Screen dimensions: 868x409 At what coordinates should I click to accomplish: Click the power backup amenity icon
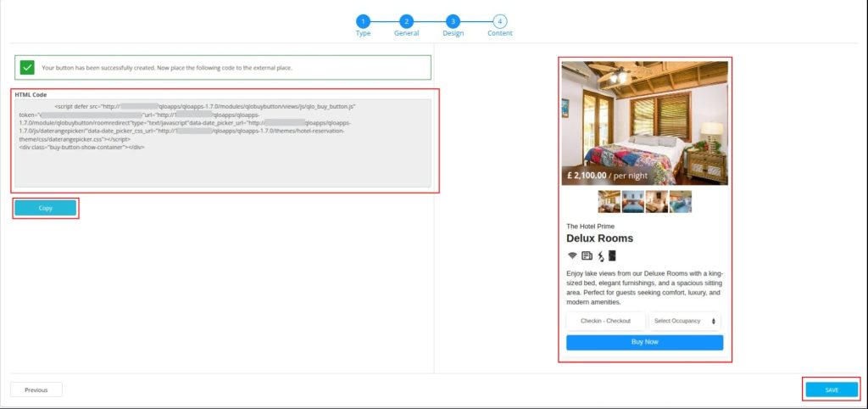(x=601, y=256)
